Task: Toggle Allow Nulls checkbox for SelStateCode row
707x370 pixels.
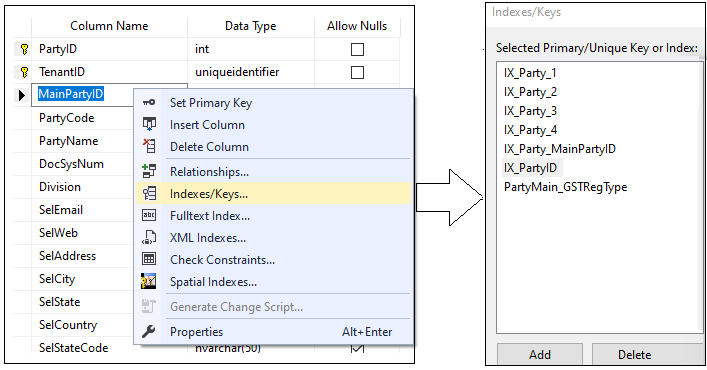Action: point(357,348)
